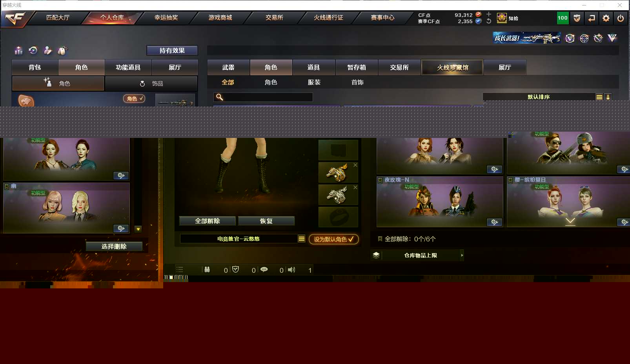Open settings gear on 夜玫瑰-N card
630x364 pixels.
click(x=495, y=222)
